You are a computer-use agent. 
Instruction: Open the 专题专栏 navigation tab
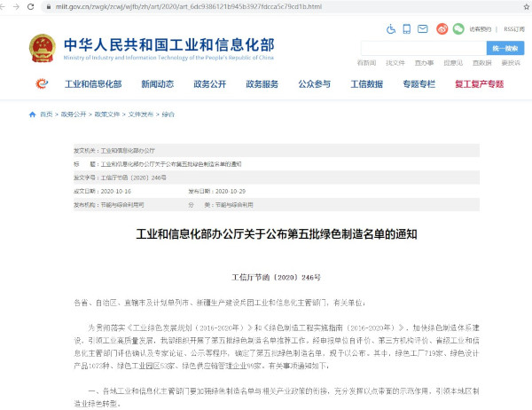point(419,84)
